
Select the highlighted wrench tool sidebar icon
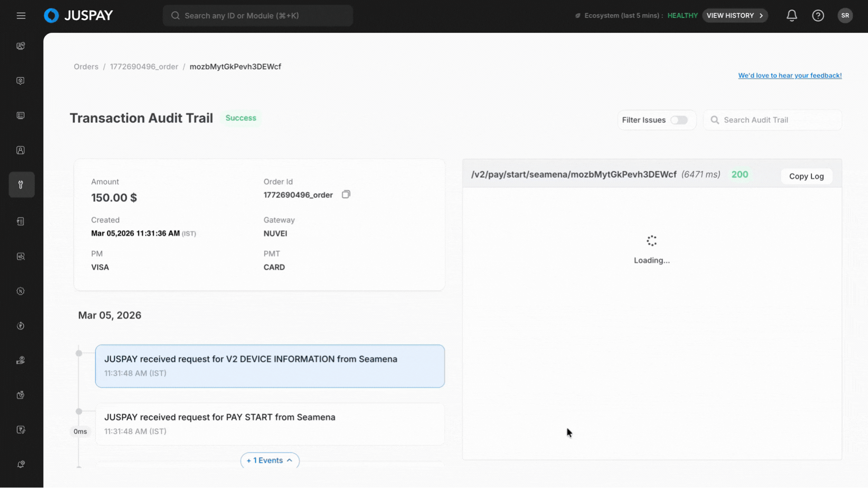pos(21,184)
